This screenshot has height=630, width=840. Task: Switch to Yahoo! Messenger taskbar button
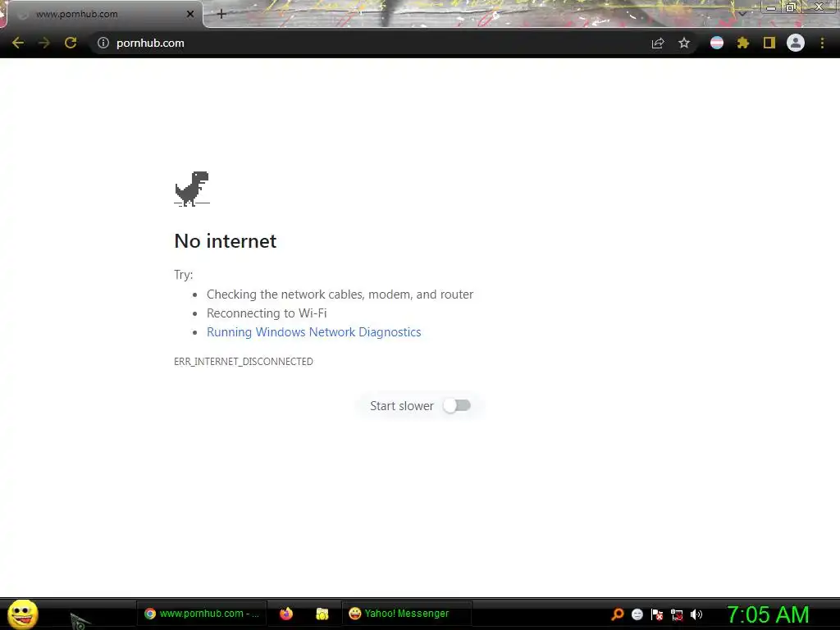pos(406,614)
